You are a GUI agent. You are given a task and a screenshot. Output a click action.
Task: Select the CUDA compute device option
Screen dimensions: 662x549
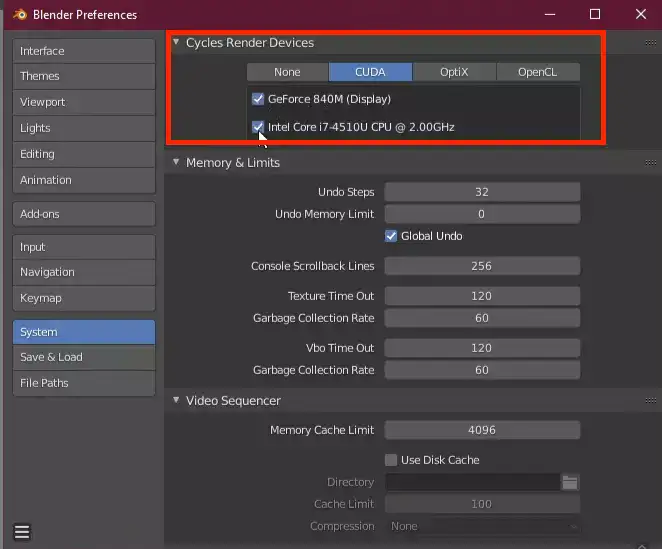[x=370, y=72]
